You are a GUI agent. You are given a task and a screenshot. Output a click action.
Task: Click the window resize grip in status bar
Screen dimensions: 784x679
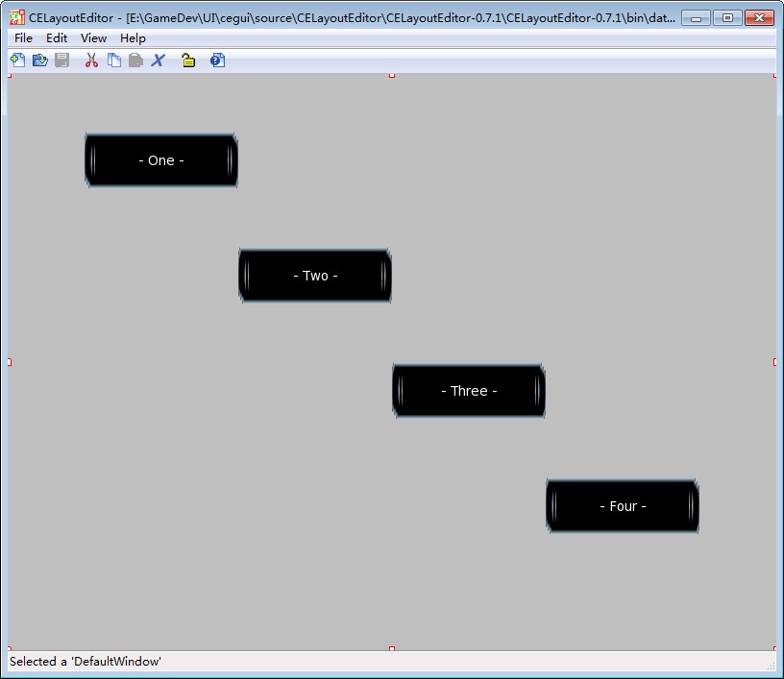tap(771, 666)
